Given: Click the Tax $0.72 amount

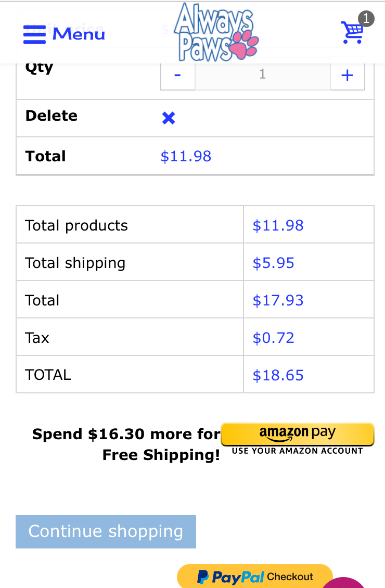Looking at the screenshot, I should coord(273,338).
